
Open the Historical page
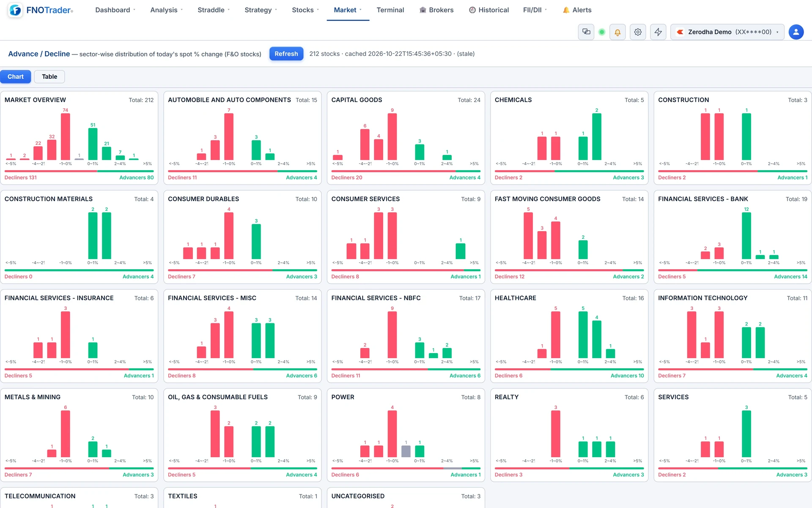click(489, 10)
